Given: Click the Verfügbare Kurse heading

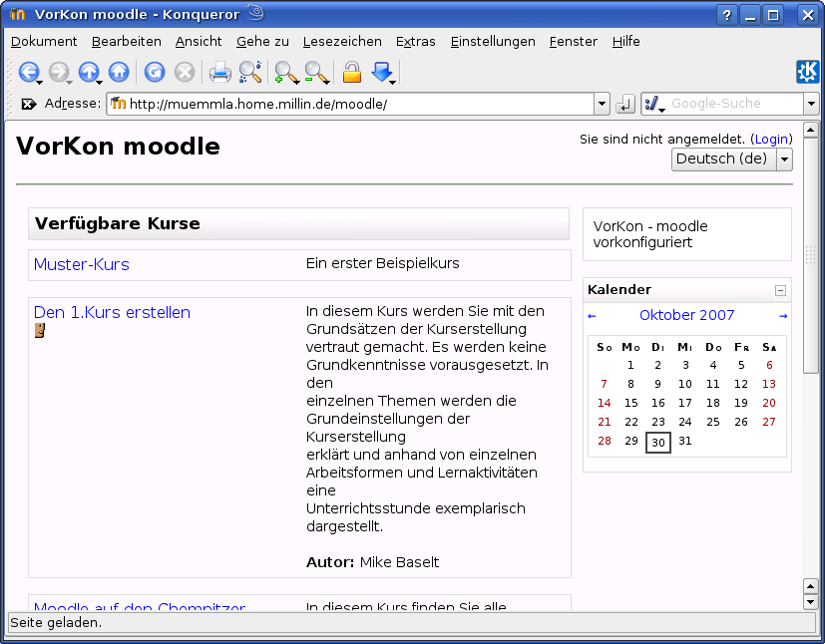Looking at the screenshot, I should 118,223.
